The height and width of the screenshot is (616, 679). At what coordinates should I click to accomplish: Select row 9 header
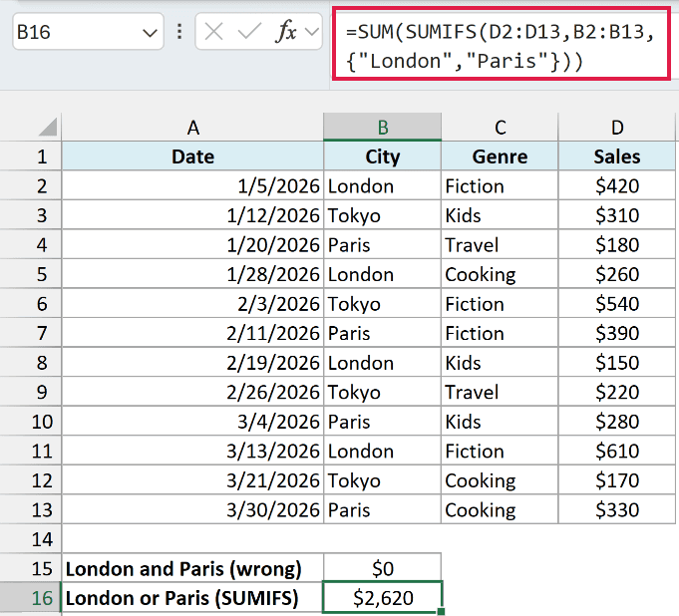coord(31,392)
